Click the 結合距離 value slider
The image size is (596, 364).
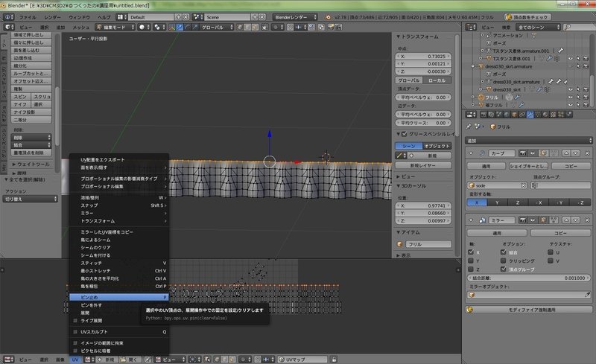[528, 276]
